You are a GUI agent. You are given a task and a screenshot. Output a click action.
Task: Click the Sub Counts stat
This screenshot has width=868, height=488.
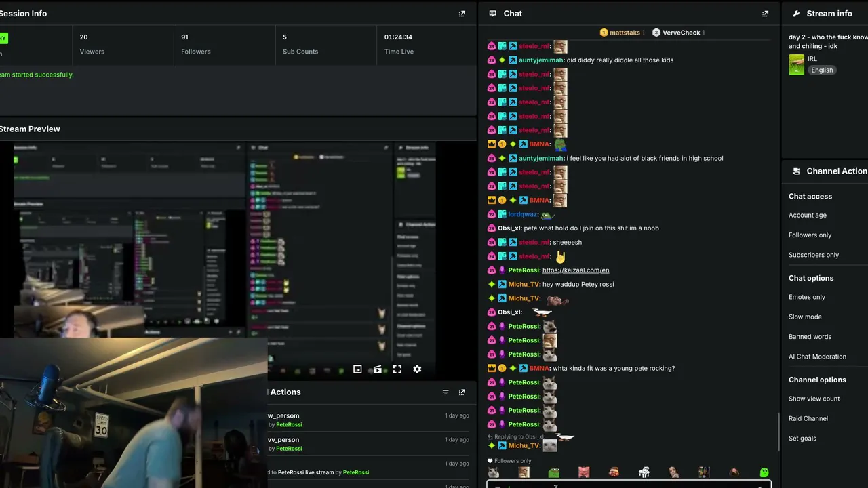coord(300,45)
